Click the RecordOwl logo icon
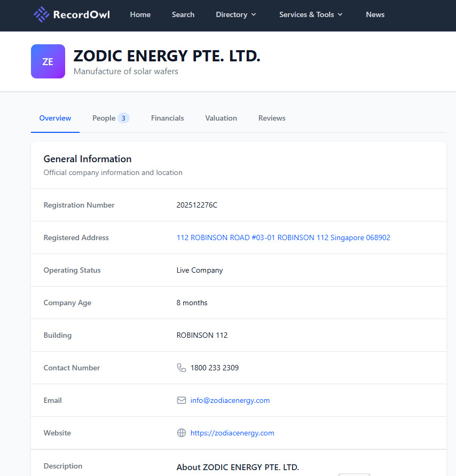Viewport: 456px width, 476px height. point(41,14)
